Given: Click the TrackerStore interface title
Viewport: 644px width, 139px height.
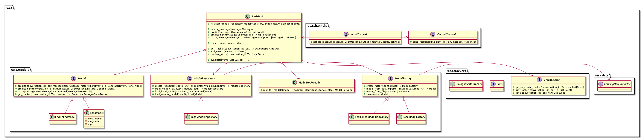Looking at the screenshot, I should tap(552, 80).
